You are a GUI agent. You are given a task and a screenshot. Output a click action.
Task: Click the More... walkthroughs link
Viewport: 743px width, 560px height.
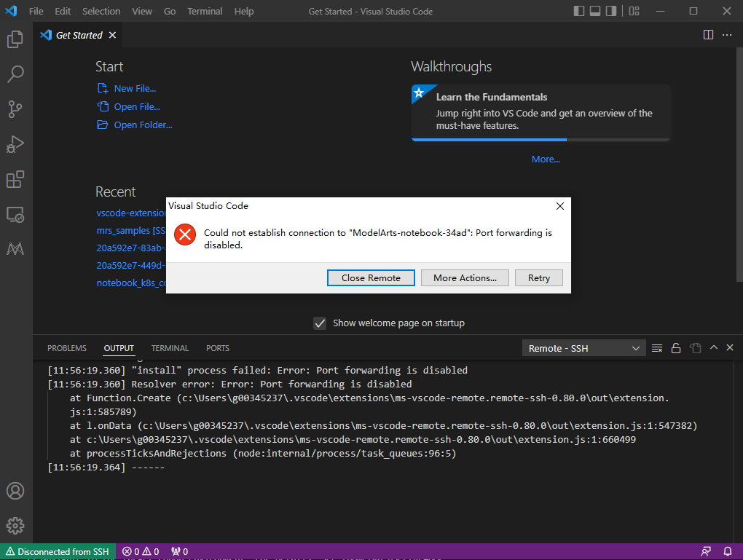[546, 159]
